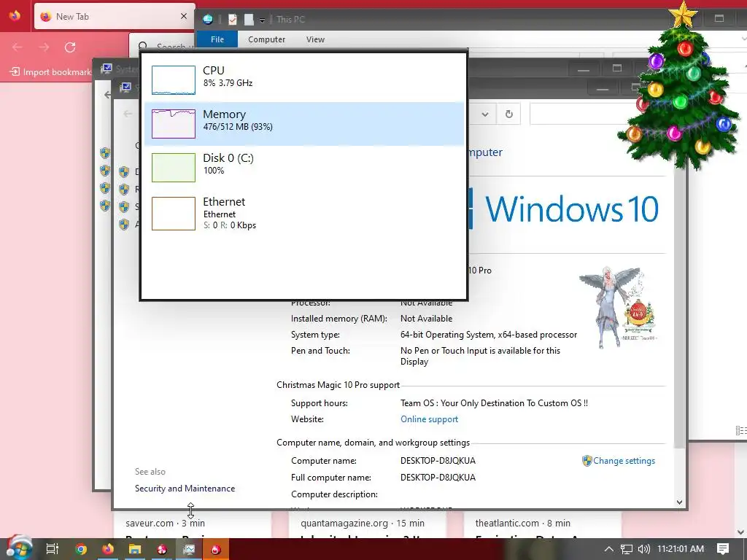Click the System window scrollbar down arrow
Screen dimensions: 747x560
[x=679, y=502]
